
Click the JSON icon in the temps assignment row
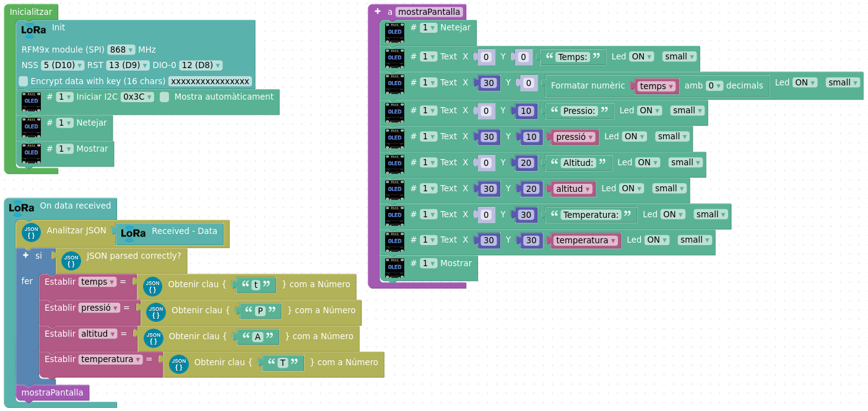click(x=152, y=287)
